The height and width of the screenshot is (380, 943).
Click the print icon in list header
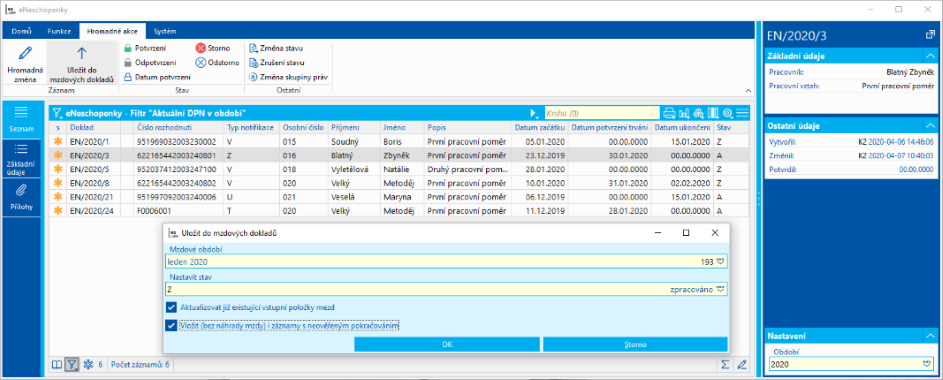669,113
